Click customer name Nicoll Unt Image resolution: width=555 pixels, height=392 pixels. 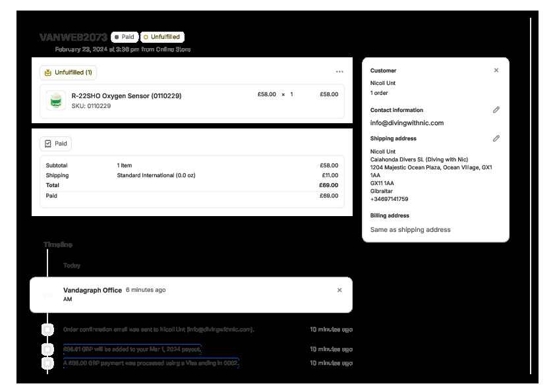point(383,83)
